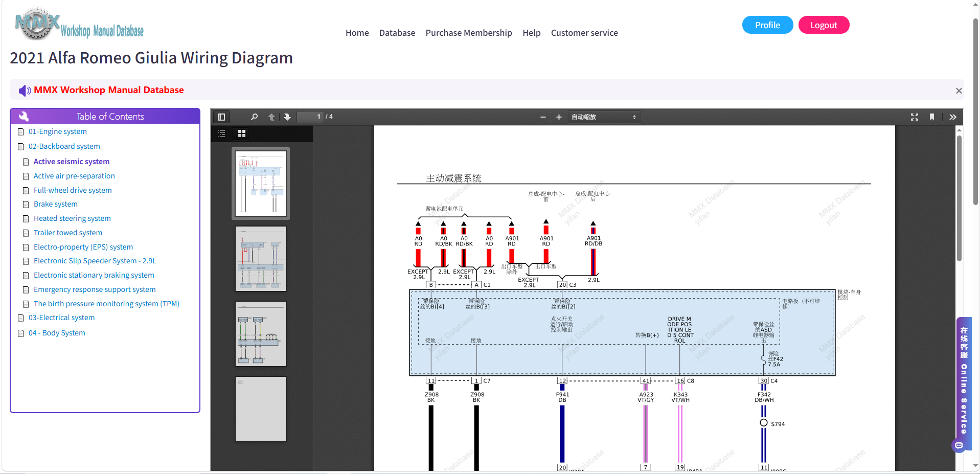
Task: Zoom in on the wiring diagram
Action: [x=559, y=117]
